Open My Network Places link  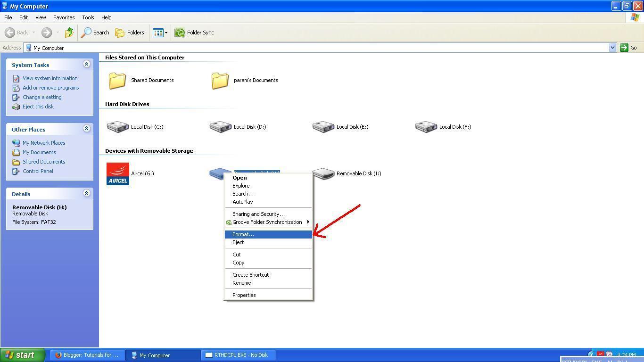[x=44, y=143]
